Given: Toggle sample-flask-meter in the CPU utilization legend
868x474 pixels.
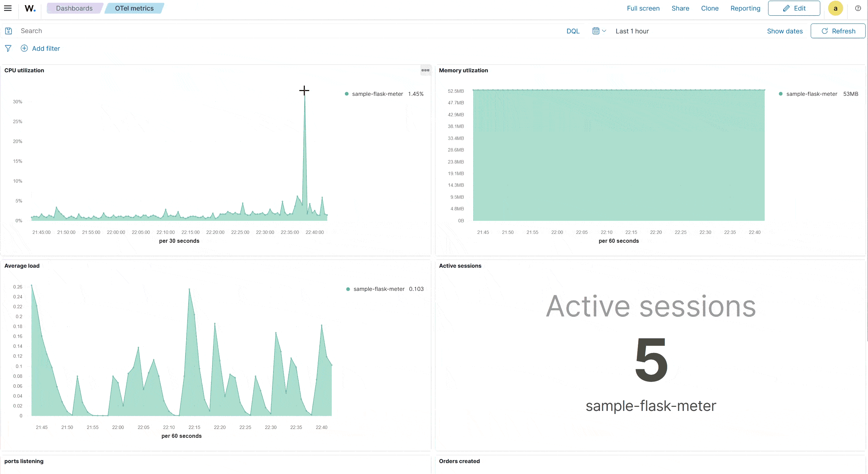Looking at the screenshot, I should pyautogui.click(x=377, y=94).
